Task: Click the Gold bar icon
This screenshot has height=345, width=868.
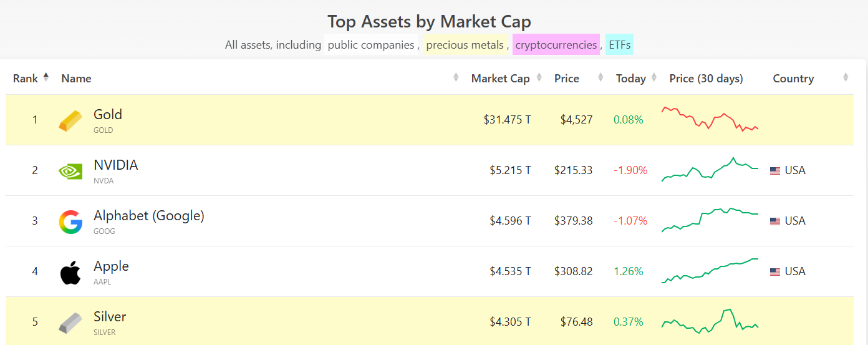Action: (x=70, y=120)
